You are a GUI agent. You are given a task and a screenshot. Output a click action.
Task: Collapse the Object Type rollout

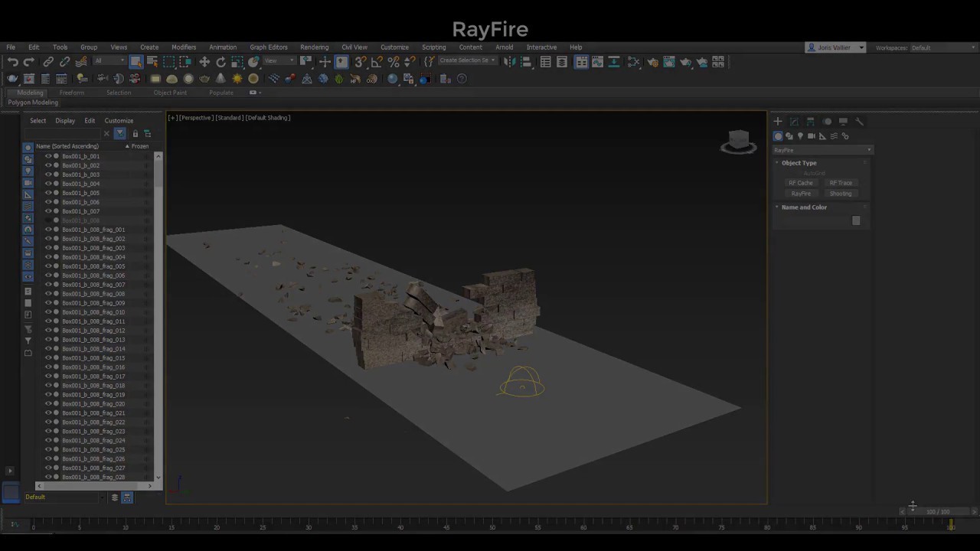click(x=777, y=163)
